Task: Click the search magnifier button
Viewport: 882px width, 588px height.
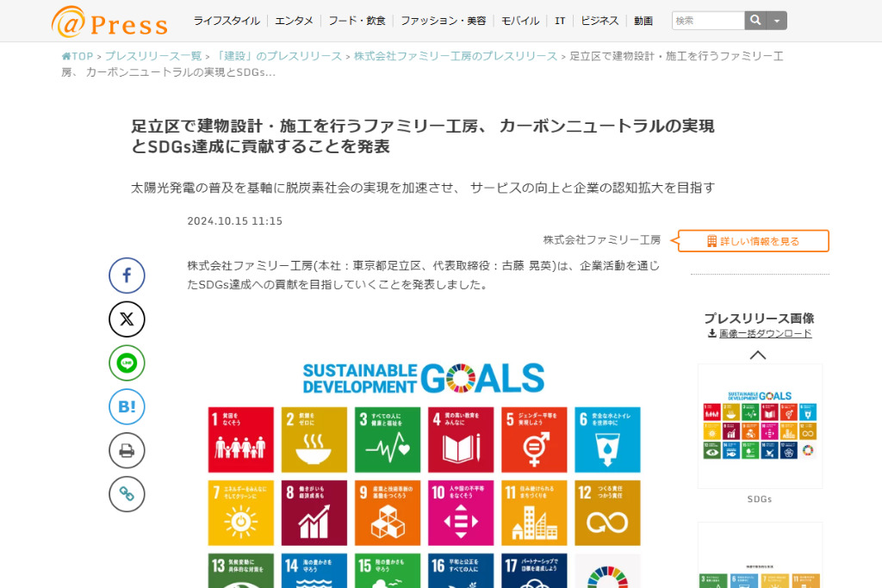Action: click(x=755, y=21)
